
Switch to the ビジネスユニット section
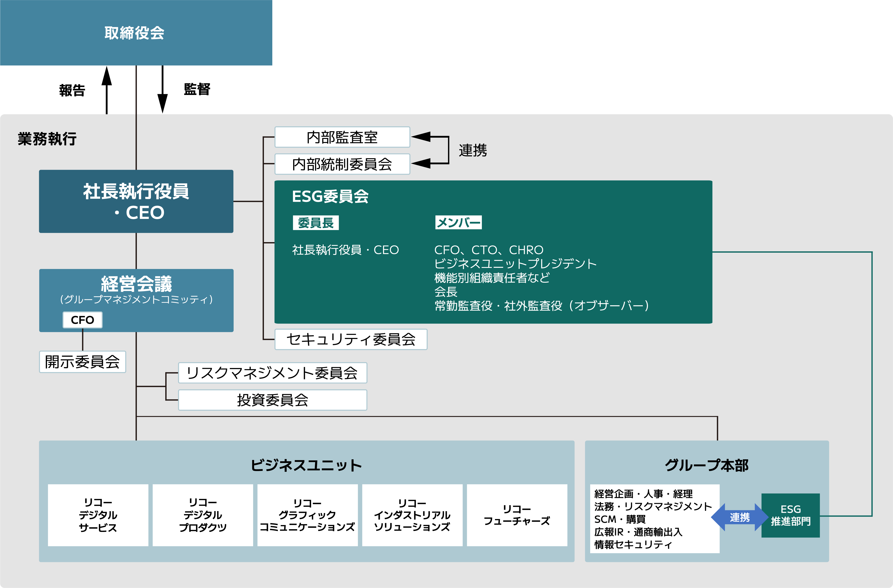click(306, 465)
